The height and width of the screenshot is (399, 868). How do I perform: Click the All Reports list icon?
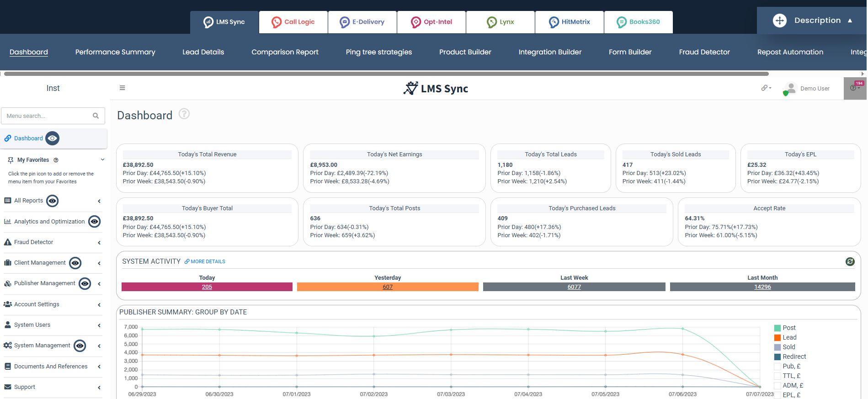(x=8, y=200)
